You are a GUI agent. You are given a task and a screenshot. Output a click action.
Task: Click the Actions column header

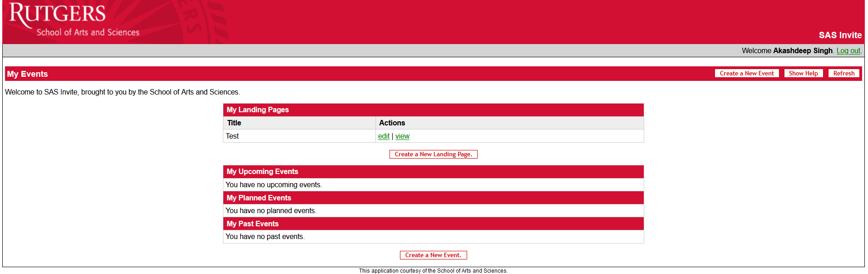pos(509,123)
